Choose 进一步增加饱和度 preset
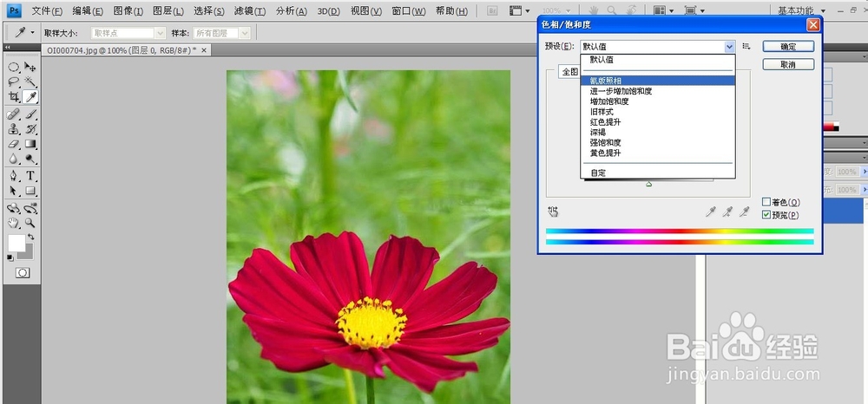This screenshot has width=868, height=404. tap(658, 91)
